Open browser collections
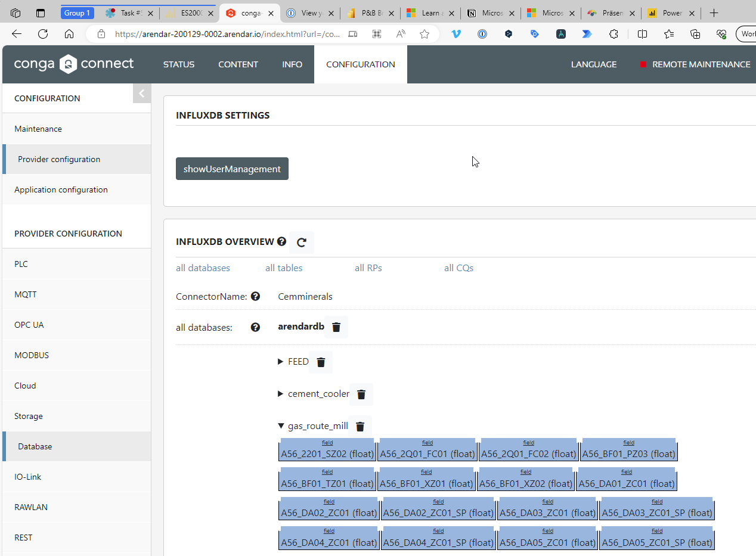This screenshot has height=556, width=756. 695,34
